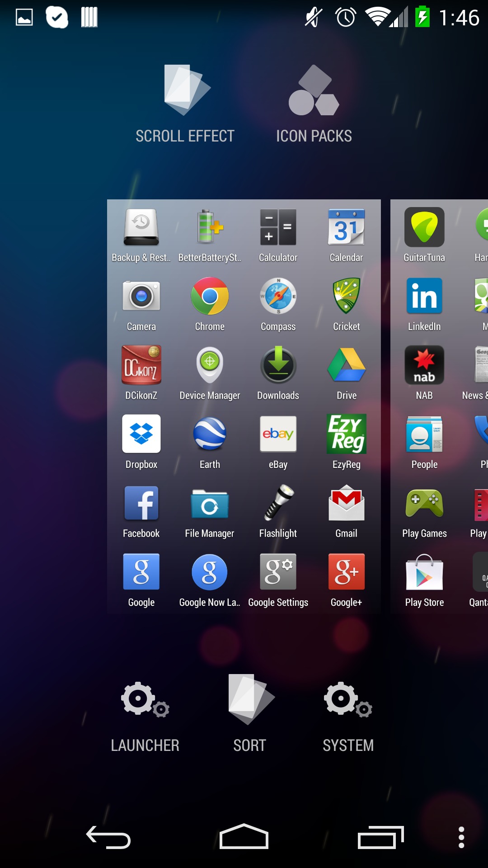Launch the Cricket app

click(346, 304)
